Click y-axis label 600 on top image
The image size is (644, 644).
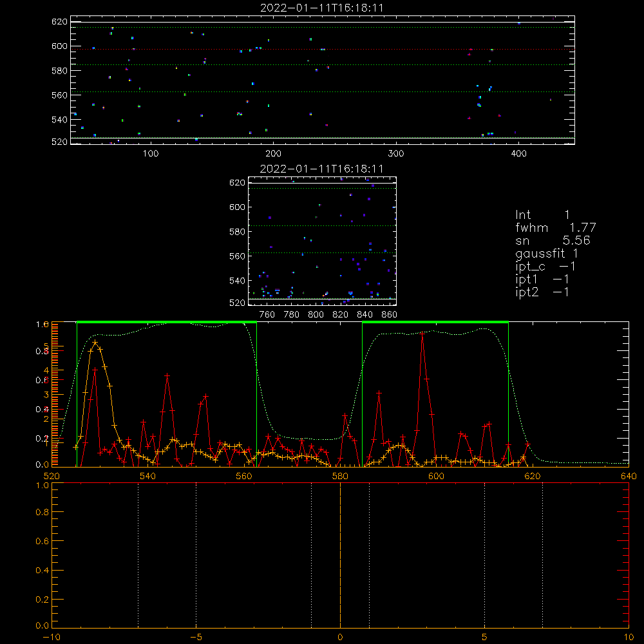[x=59, y=46]
